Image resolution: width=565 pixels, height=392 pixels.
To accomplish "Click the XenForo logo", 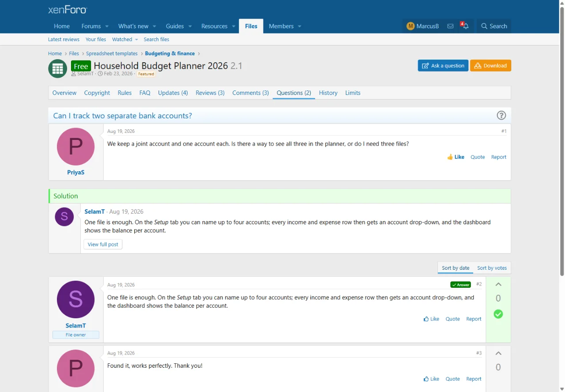I will pos(68,10).
